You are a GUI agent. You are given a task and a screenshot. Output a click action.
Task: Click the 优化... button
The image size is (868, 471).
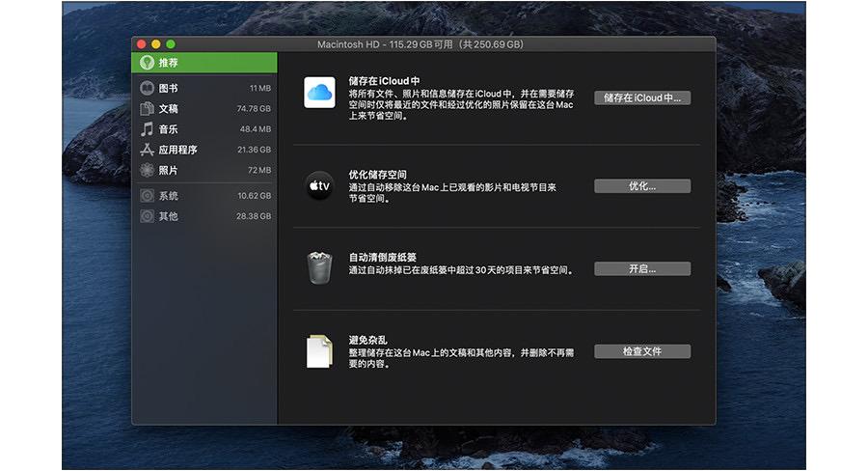pyautogui.click(x=642, y=186)
